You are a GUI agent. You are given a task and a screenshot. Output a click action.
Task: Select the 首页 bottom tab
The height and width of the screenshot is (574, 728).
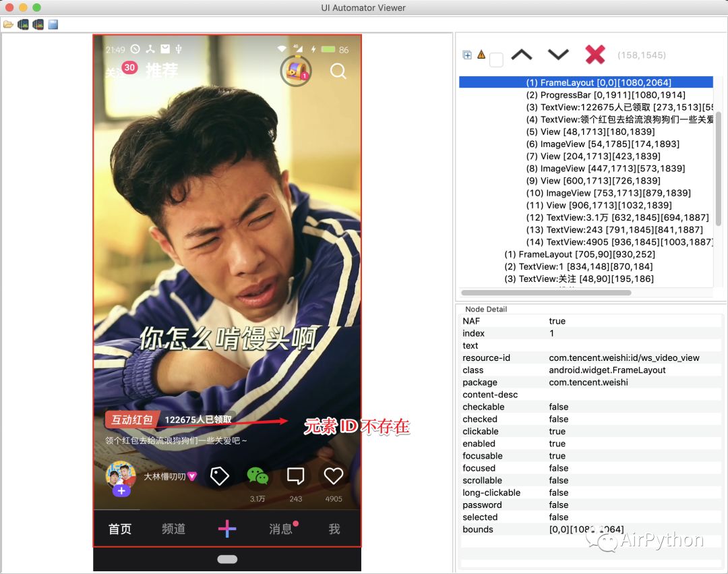(x=120, y=529)
